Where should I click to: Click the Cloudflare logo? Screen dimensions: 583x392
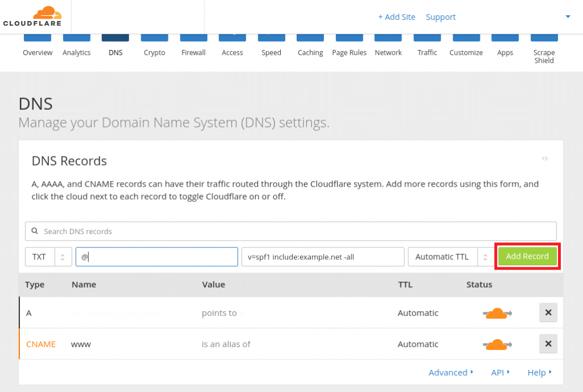pos(32,16)
